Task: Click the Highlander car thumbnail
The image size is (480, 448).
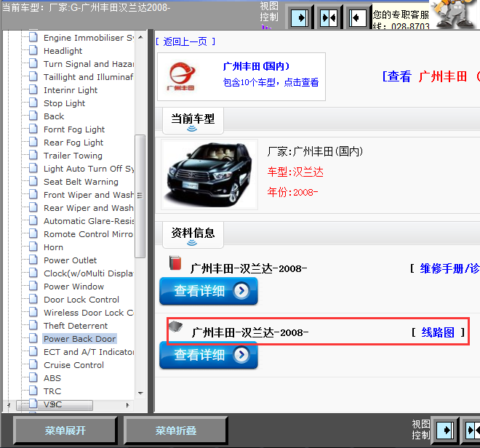Action: [209, 175]
